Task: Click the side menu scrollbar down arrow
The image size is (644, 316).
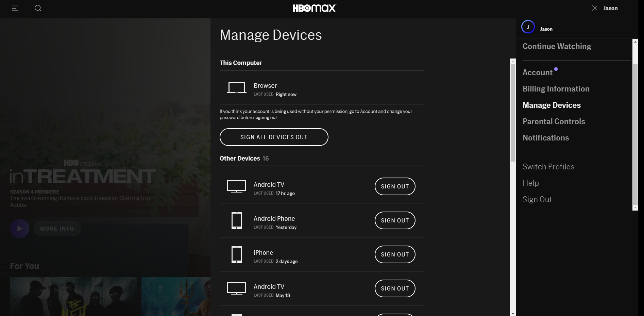Action: [x=635, y=207]
